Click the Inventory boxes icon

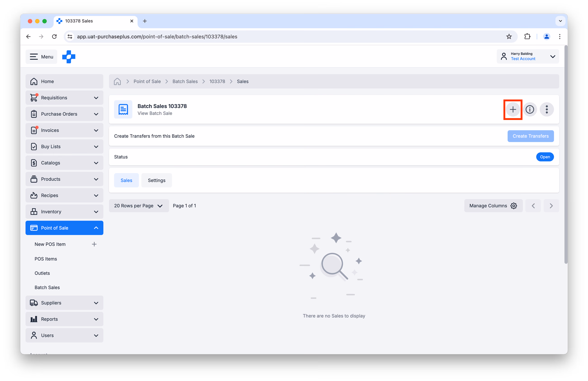[34, 212]
